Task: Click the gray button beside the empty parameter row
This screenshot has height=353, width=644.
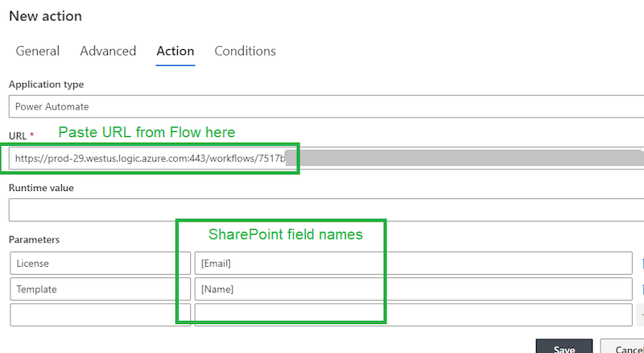Action: [x=640, y=315]
